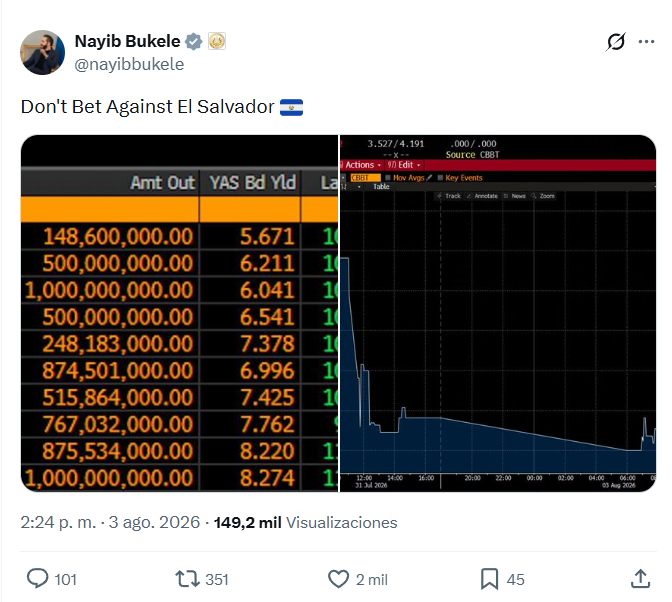Open Nayib Bukele's profile picture
This screenshot has width=672, height=602.
pyautogui.click(x=42, y=52)
